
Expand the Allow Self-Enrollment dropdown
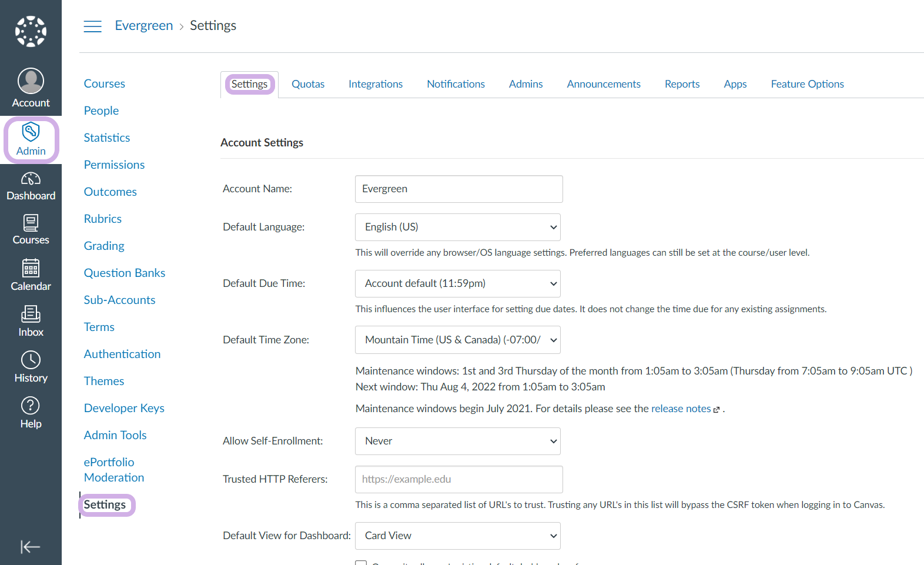pos(457,441)
